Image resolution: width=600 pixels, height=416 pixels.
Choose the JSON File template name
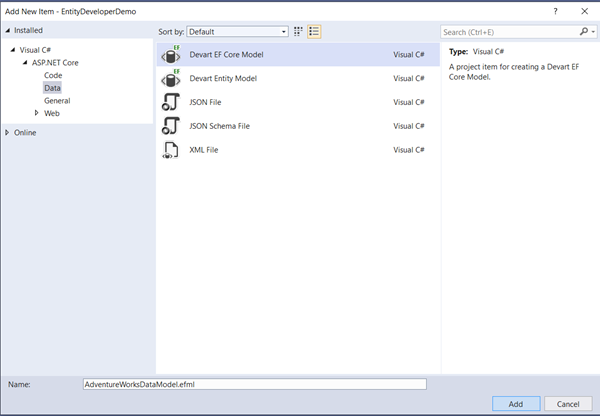point(205,102)
